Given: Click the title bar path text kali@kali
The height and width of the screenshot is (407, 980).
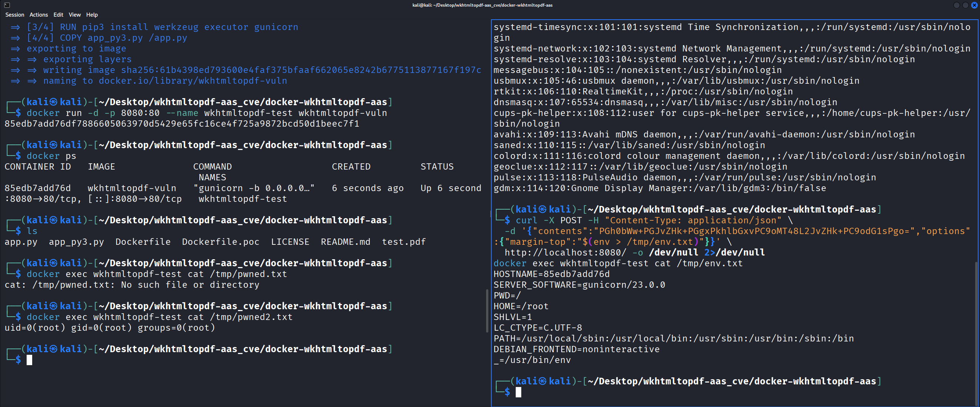Looking at the screenshot, I should [422, 5].
